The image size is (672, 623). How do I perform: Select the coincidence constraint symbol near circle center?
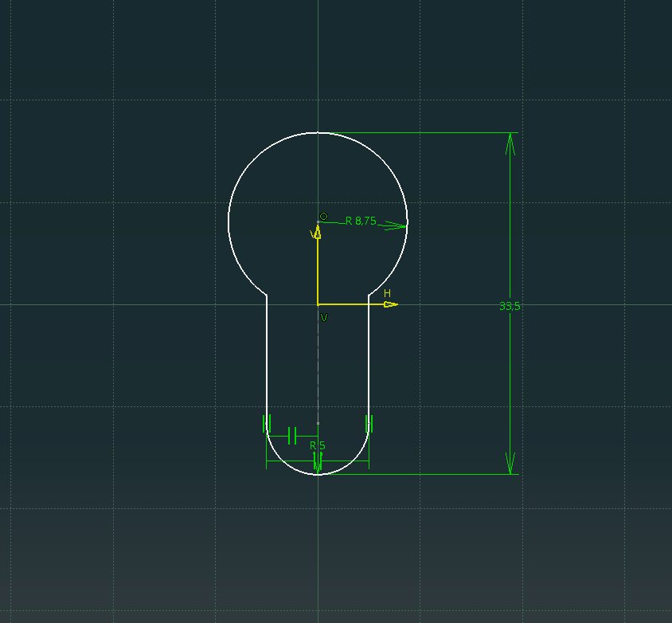tap(323, 216)
